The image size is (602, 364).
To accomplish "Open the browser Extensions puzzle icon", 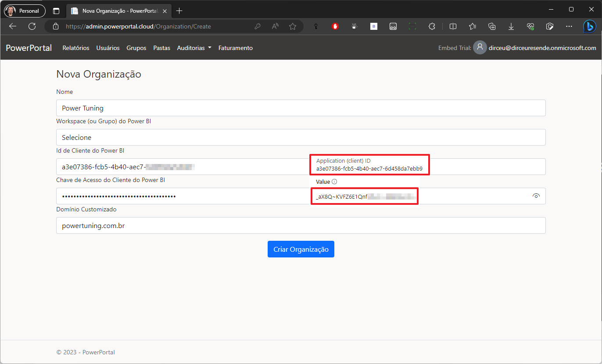I will 432,26.
